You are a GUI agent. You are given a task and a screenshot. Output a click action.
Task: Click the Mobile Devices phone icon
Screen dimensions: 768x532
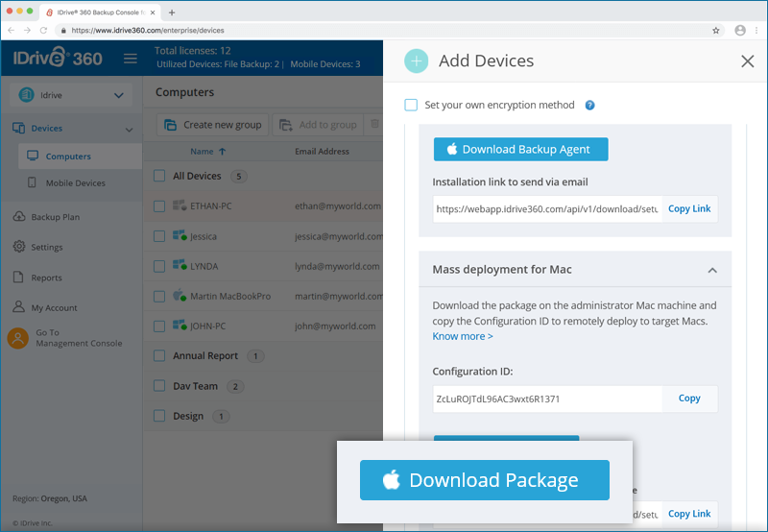(32, 182)
